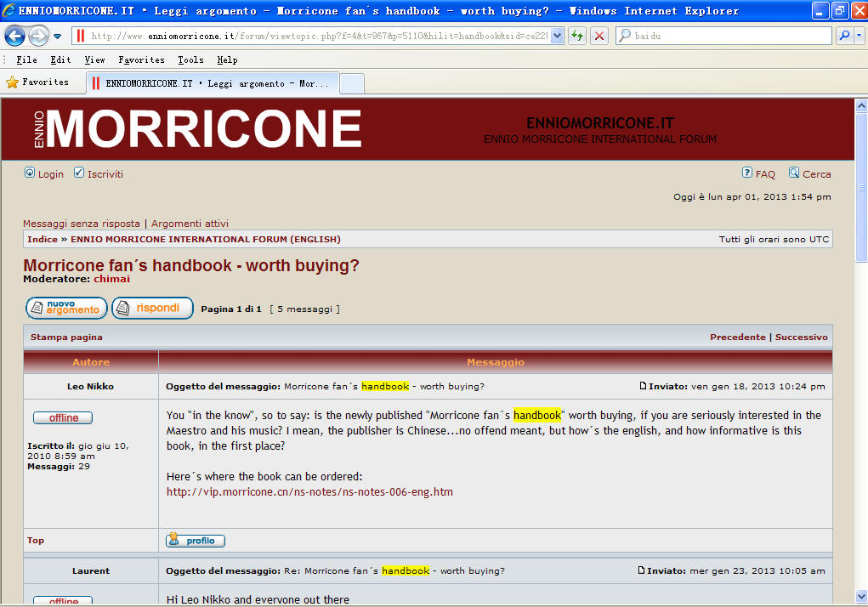Open the Favorites menu

coord(141,60)
